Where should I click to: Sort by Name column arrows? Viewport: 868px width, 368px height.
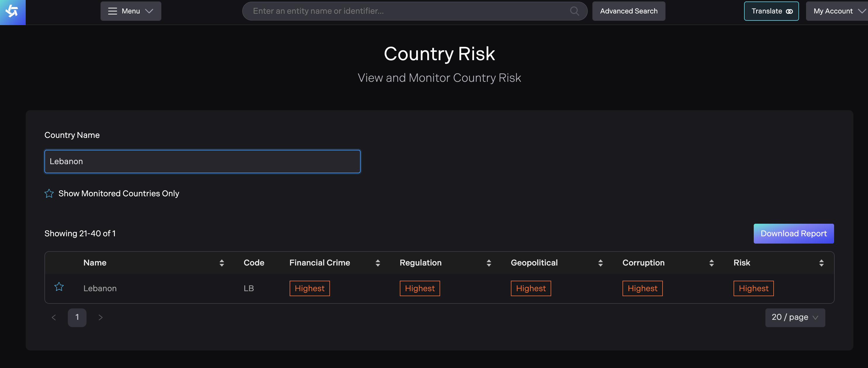coord(221,263)
